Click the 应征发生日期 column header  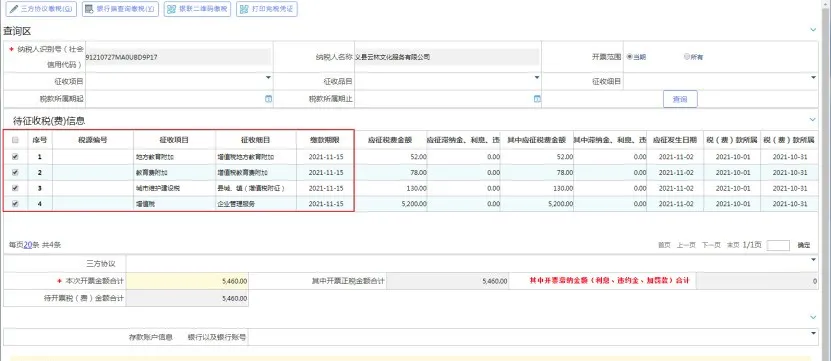[675, 140]
